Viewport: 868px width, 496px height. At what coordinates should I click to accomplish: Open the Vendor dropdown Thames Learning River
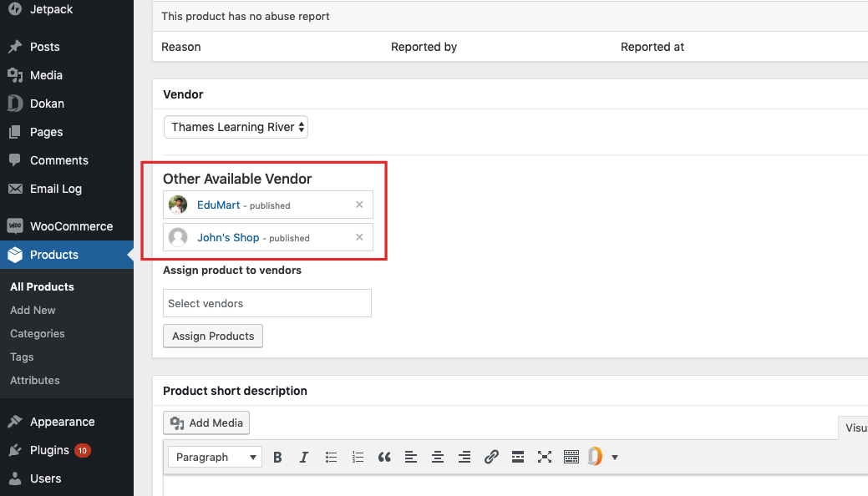[x=236, y=127]
